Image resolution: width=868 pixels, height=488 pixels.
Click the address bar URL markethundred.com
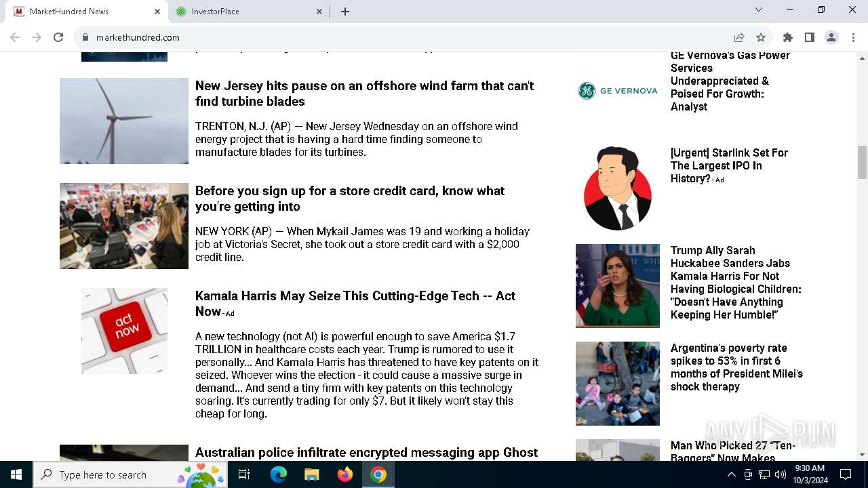coord(138,37)
